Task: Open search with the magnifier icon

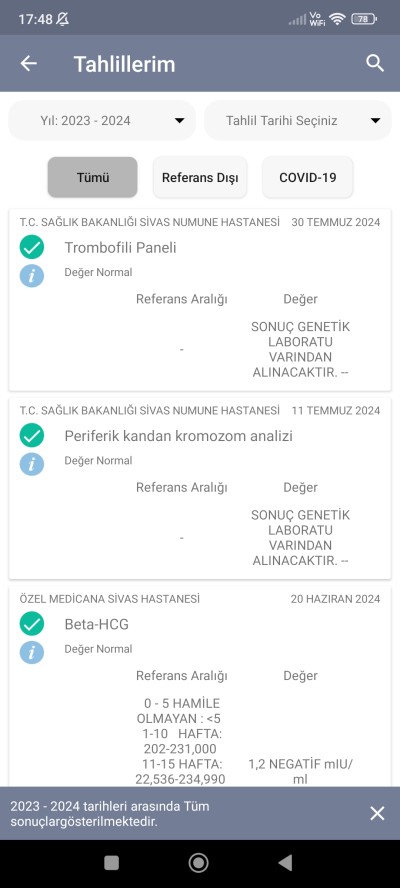Action: point(375,63)
